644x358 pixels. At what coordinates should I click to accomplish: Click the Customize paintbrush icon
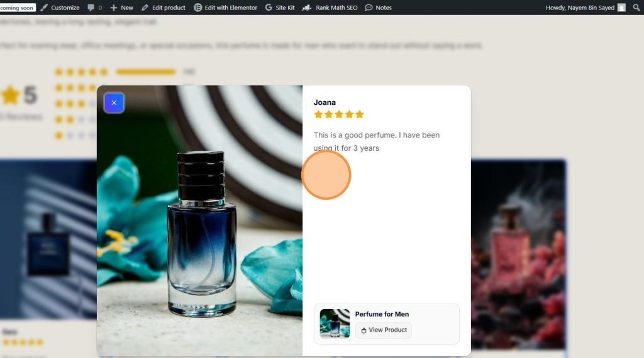tap(44, 8)
